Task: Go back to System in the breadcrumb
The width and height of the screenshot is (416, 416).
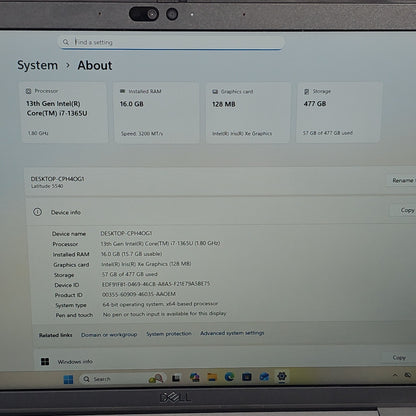Action: [37, 65]
